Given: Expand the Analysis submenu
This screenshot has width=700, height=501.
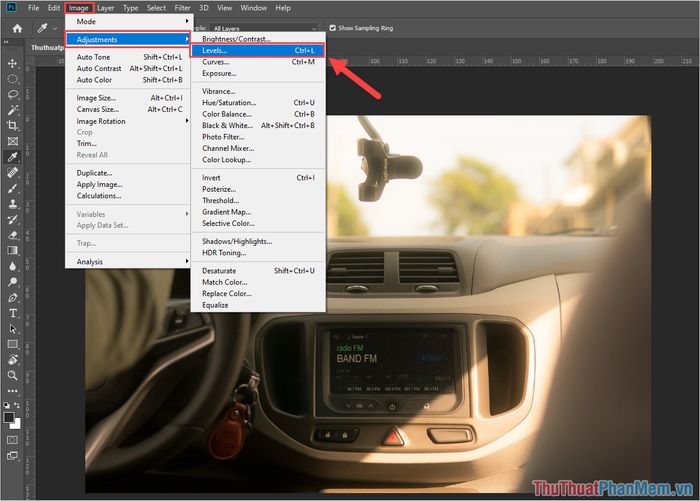Looking at the screenshot, I should 128,262.
